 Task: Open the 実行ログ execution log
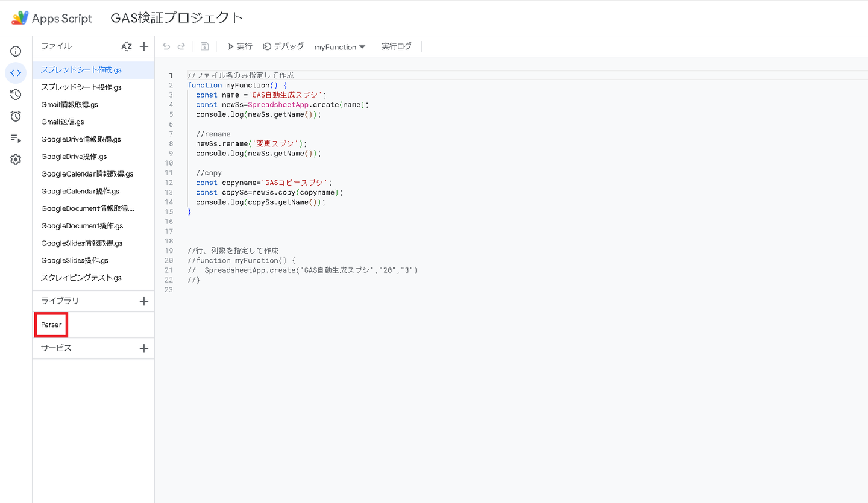[397, 46]
